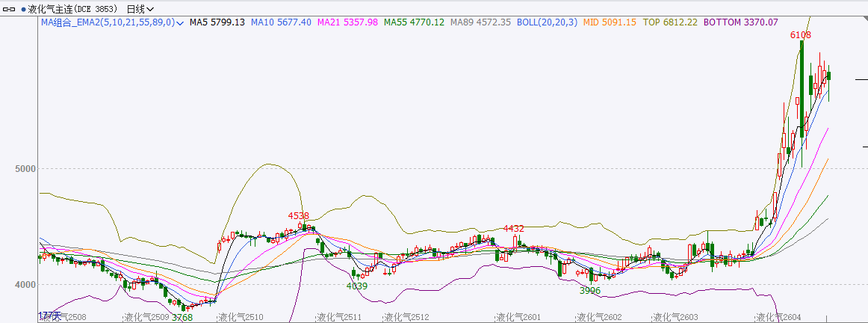This screenshot has height=323, width=868.
Task: Click the orange MID 5091.15 label
Action: [609, 23]
